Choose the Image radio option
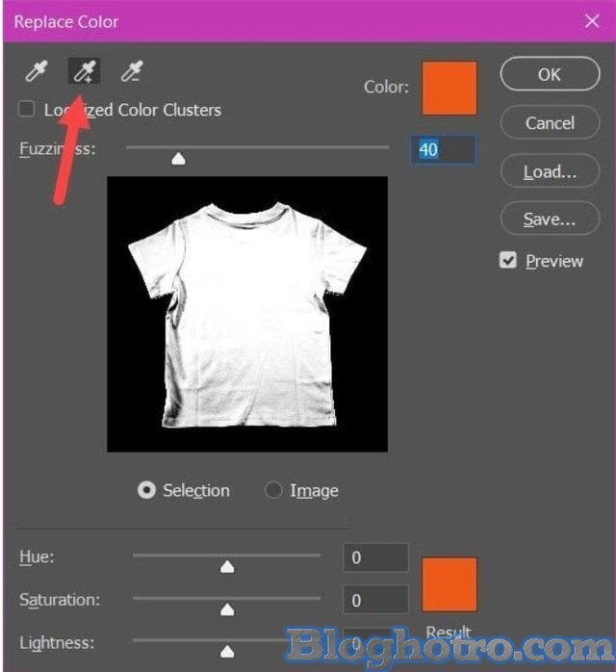This screenshot has width=616, height=672. coord(273,490)
